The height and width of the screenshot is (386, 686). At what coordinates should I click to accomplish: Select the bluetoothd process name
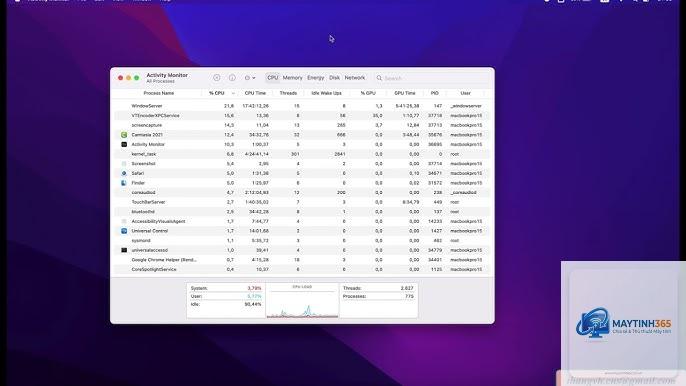(x=143, y=212)
